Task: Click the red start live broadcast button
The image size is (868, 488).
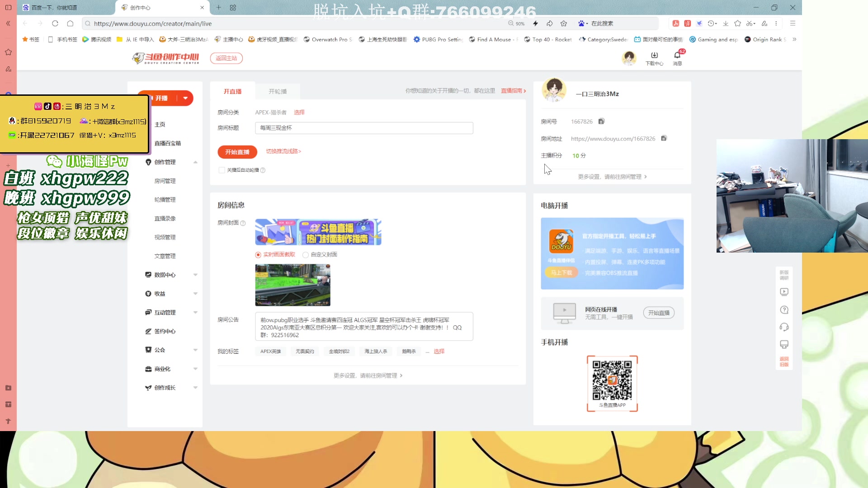Action: click(237, 152)
